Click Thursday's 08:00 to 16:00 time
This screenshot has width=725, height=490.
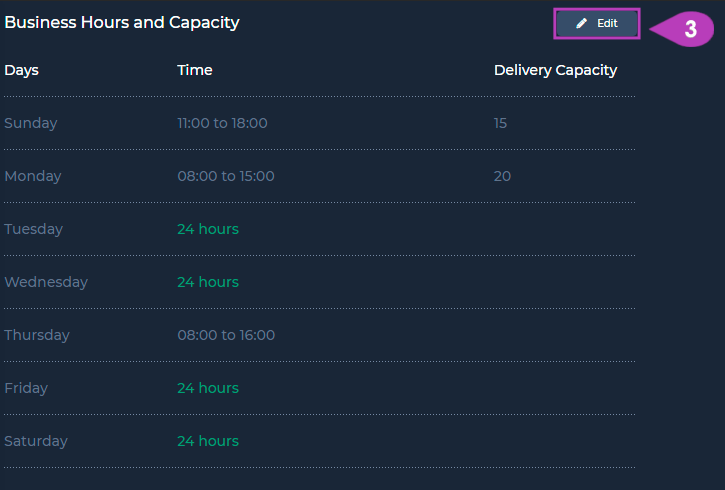click(226, 335)
